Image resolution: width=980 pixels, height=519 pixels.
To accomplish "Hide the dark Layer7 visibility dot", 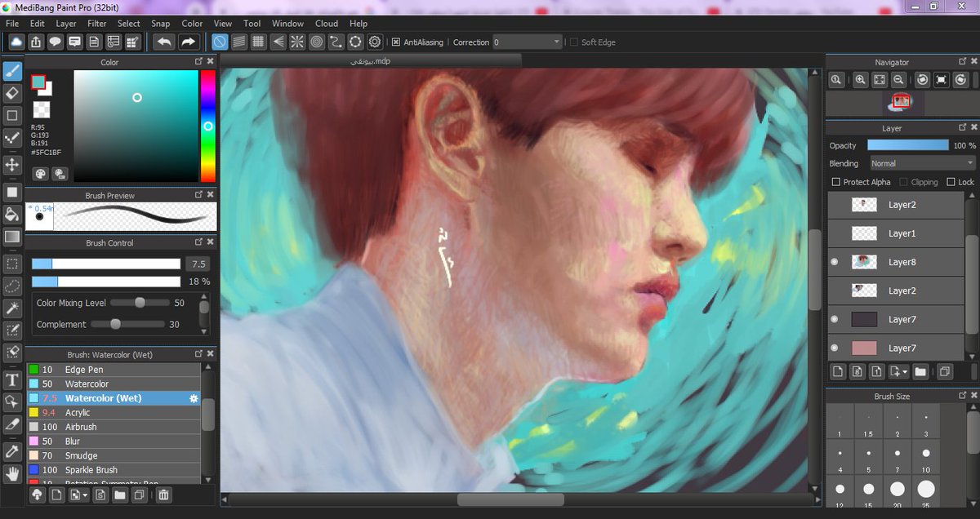I will (x=834, y=319).
